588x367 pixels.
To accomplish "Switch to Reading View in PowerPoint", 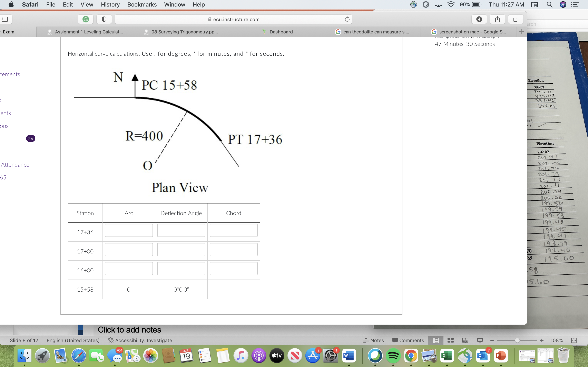I will (x=465, y=340).
